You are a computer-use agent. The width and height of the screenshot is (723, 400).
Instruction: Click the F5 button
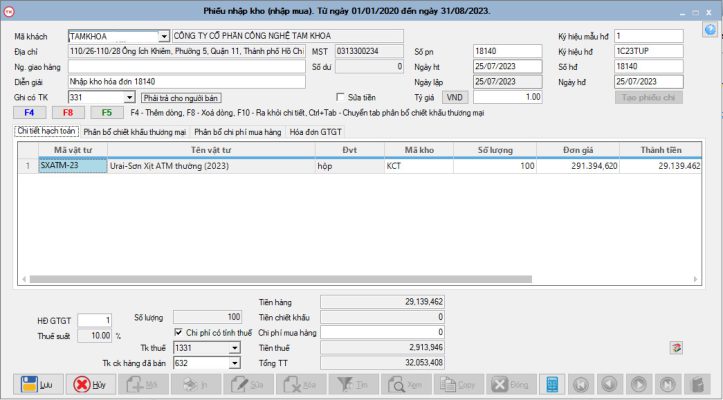coord(107,113)
